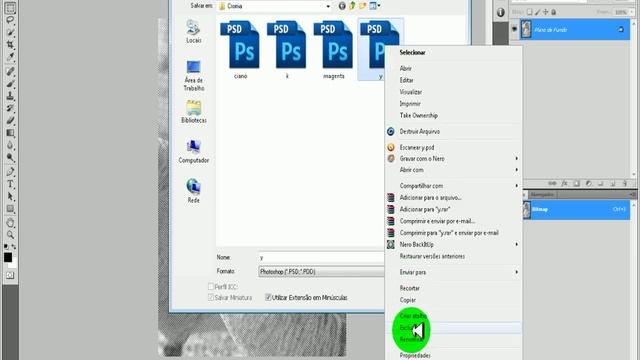Viewport: 640px width, 360px height.
Task: Select the ciano PSD file
Action: (x=240, y=49)
